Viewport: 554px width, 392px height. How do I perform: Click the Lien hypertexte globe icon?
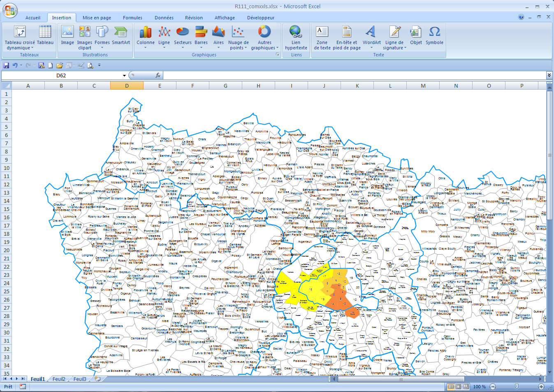pyautogui.click(x=296, y=32)
